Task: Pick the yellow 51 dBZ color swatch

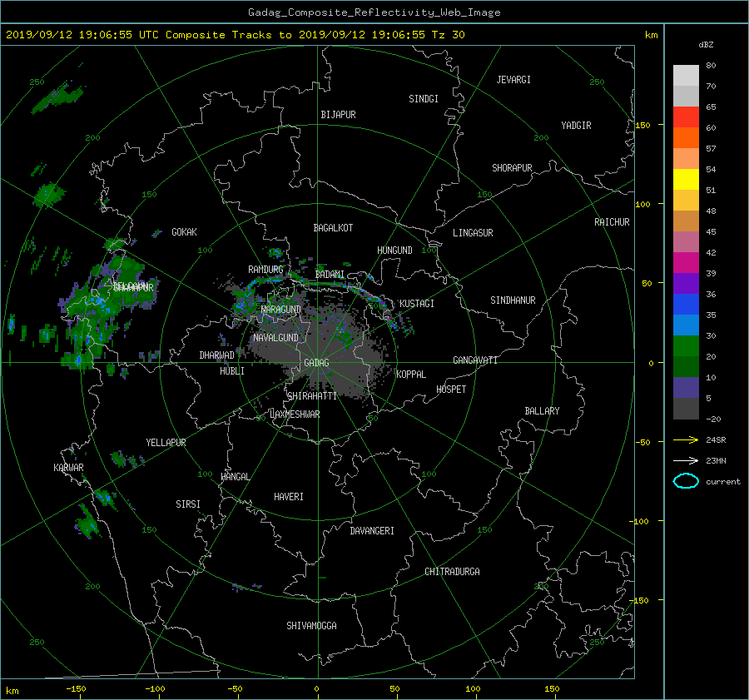Action: pos(686,179)
